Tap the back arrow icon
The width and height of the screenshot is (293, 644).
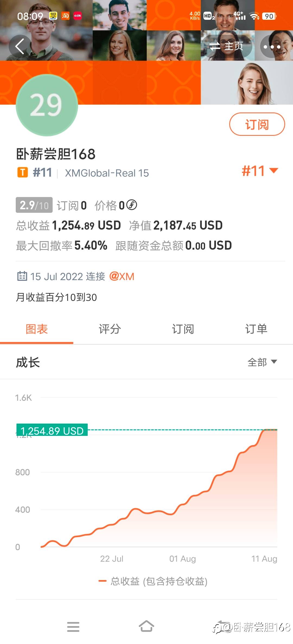[x=20, y=47]
